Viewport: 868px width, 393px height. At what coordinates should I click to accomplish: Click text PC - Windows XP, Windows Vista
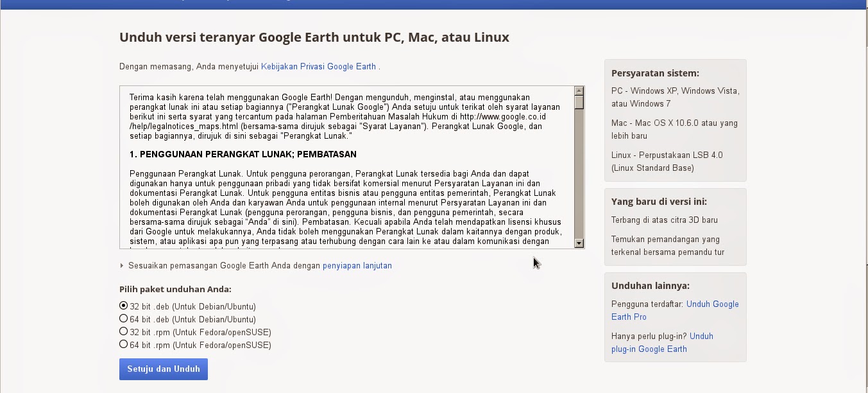point(676,91)
